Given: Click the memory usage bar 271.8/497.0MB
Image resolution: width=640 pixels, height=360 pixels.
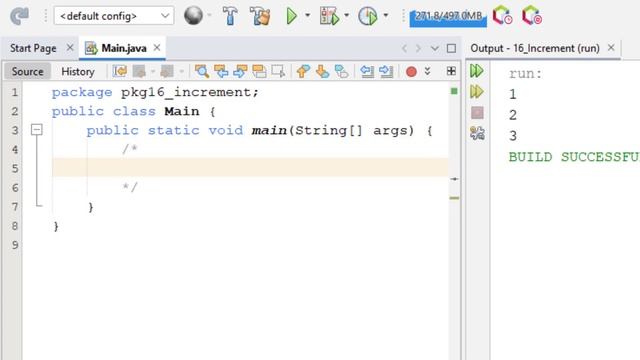Looking at the screenshot, I should pos(448,17).
